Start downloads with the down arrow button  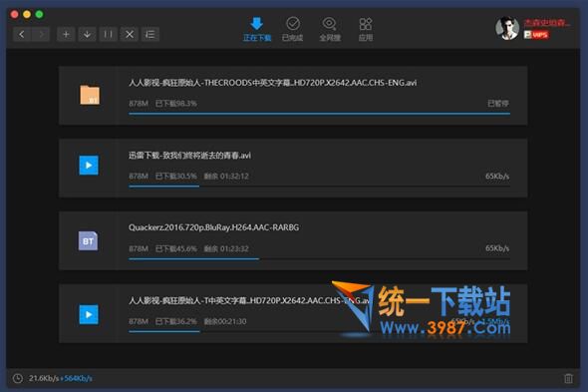tap(87, 35)
